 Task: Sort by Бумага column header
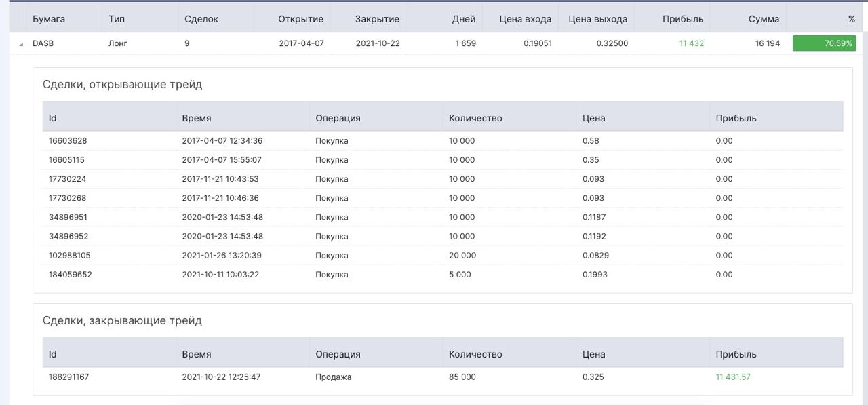[x=49, y=19]
